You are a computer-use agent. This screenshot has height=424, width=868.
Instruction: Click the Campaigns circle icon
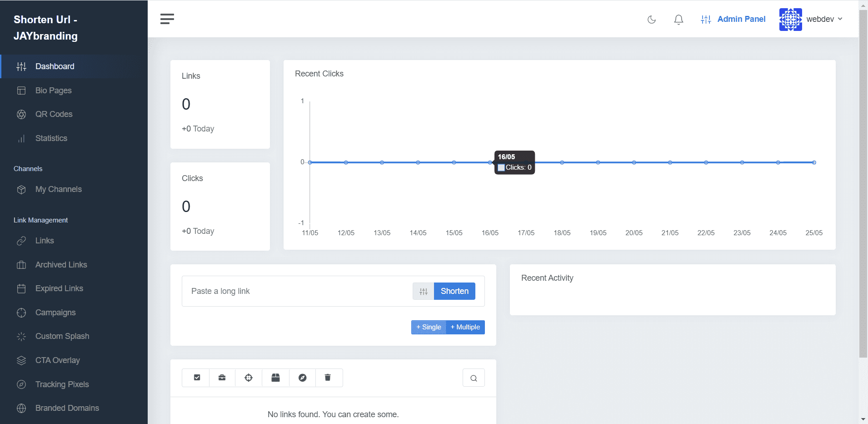pyautogui.click(x=21, y=313)
